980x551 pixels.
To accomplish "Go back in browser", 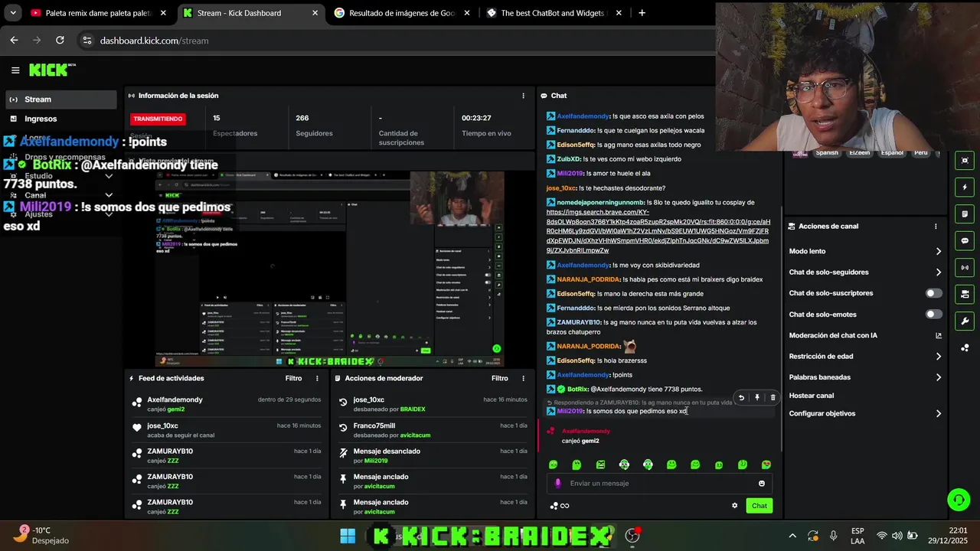I will (14, 41).
